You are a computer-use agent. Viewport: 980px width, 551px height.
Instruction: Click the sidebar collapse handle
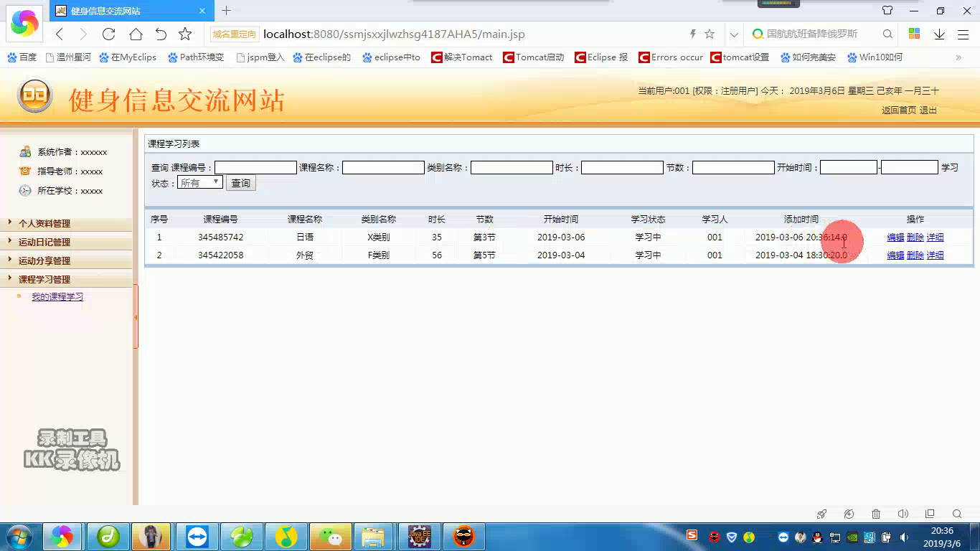coord(136,316)
